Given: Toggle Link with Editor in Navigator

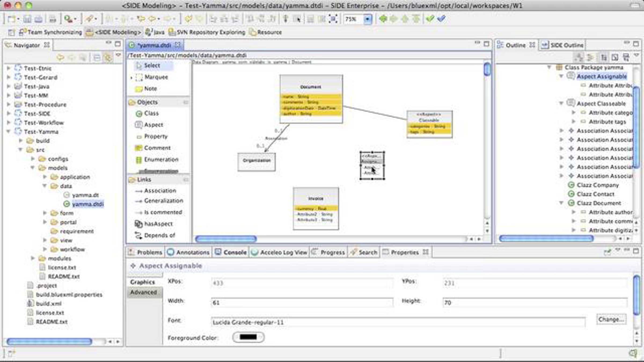Looking at the screenshot, I should pyautogui.click(x=108, y=57).
